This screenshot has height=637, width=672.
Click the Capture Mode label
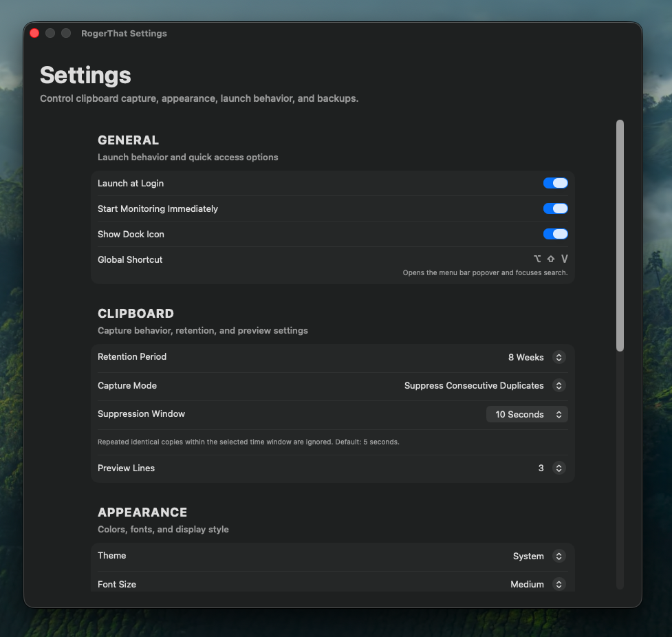coord(127,385)
